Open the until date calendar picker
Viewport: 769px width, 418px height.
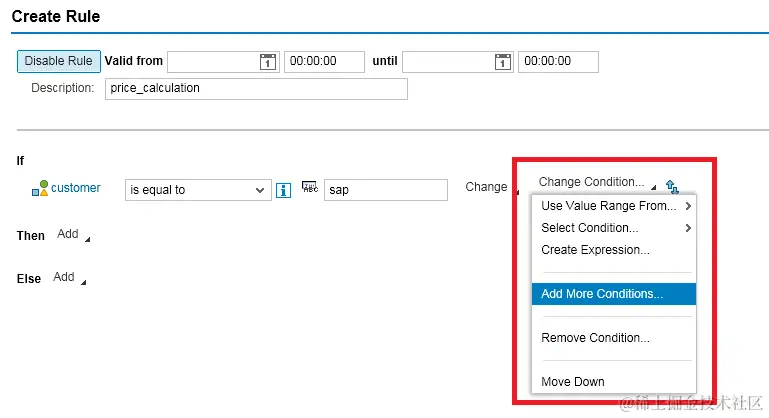coord(502,62)
